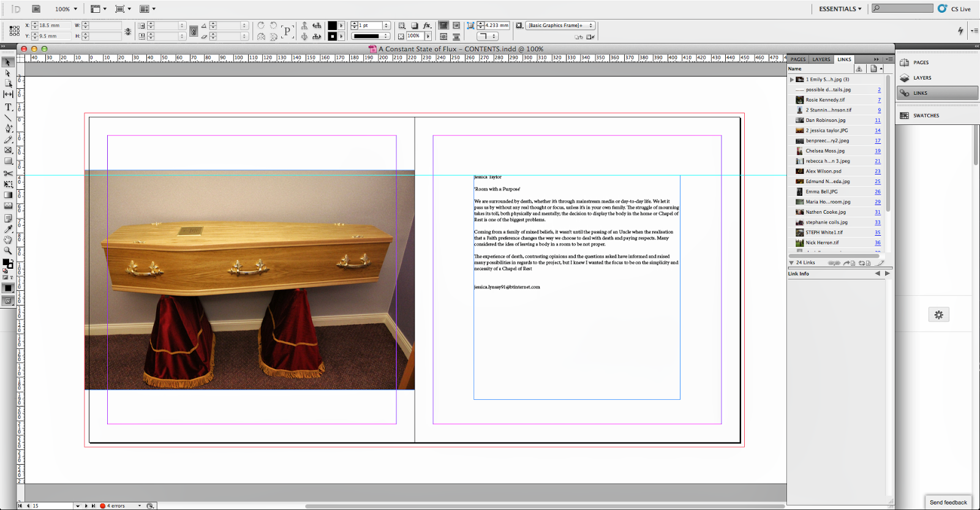Swap fill and stroke colors in toolbox
Screen dimensions: 980x510
click(12, 259)
